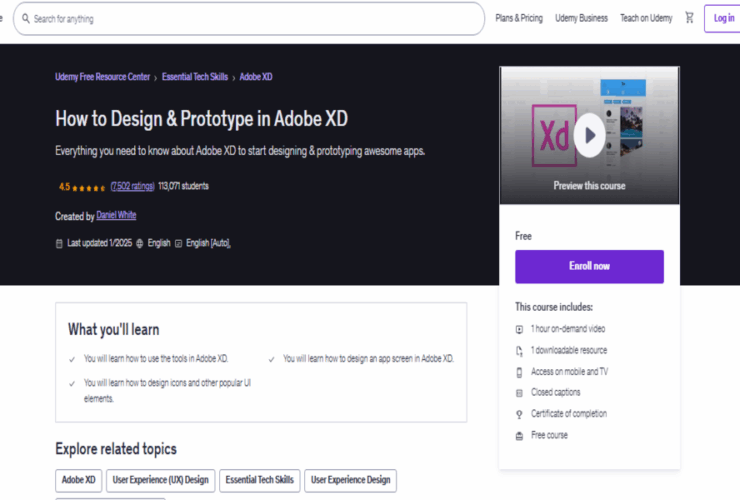Open instructor Daniel White's profile
The image size is (740, 500).
coord(116,215)
